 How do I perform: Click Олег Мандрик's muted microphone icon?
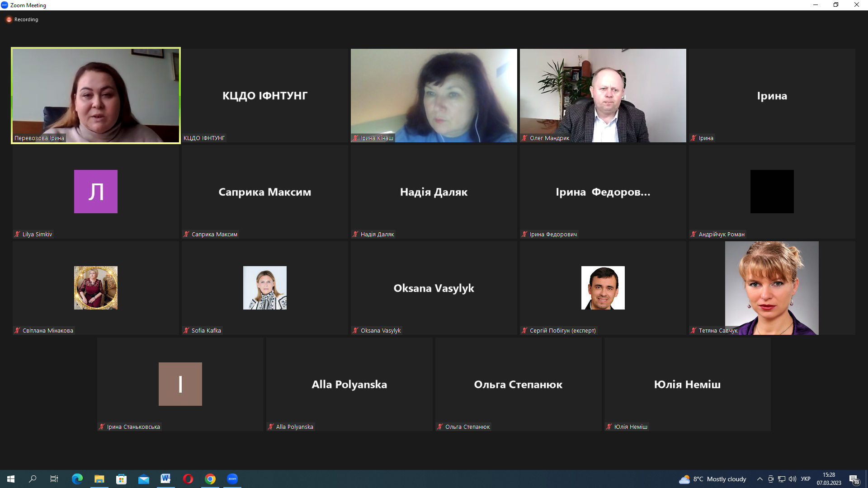tap(524, 138)
